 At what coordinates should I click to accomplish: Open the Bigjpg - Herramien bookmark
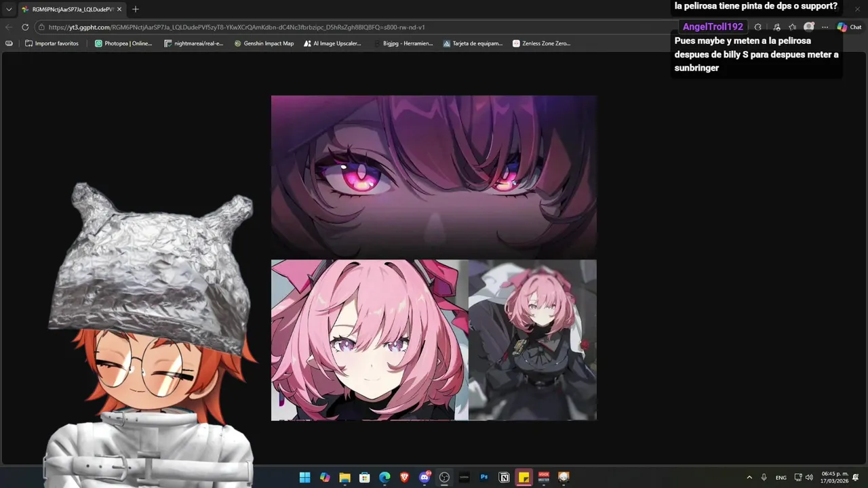[x=403, y=43]
